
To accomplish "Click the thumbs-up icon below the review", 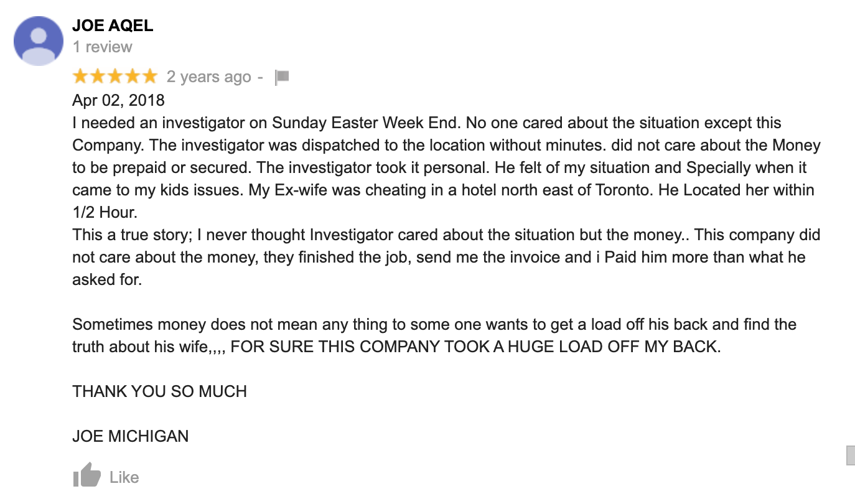I will (x=86, y=475).
